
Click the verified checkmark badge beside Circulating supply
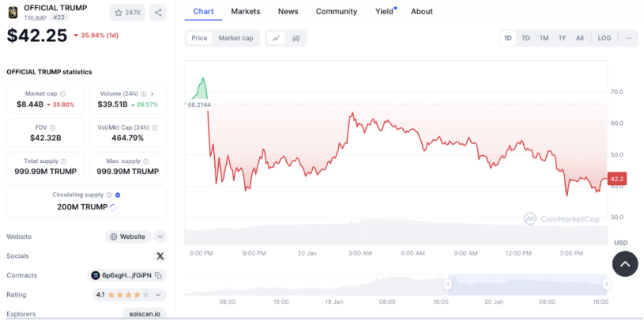tap(118, 195)
